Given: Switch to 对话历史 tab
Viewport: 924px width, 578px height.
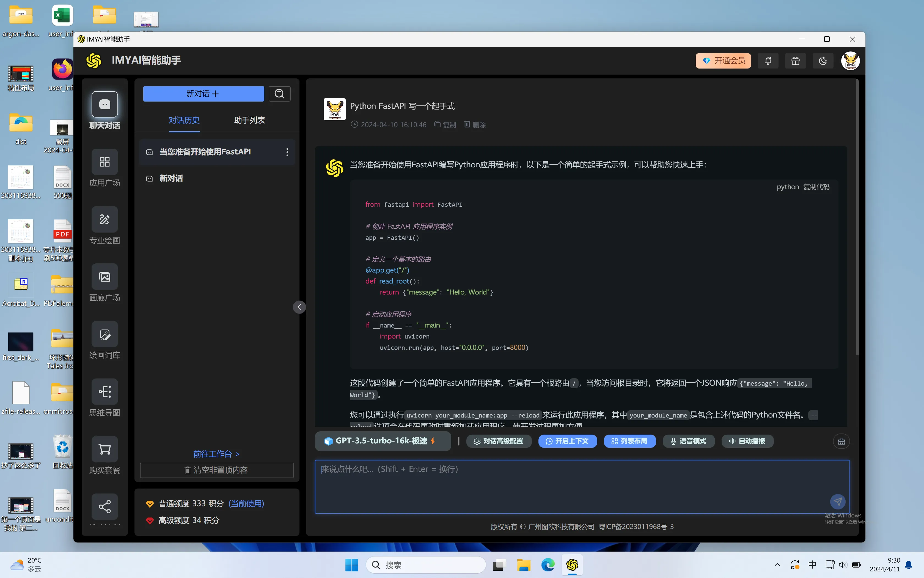Looking at the screenshot, I should [185, 121].
